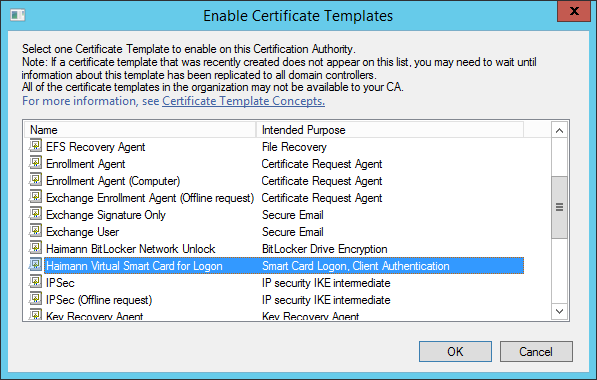Select Exchange Signature Only template
Viewport: 597px width, 380px height.
click(x=106, y=215)
